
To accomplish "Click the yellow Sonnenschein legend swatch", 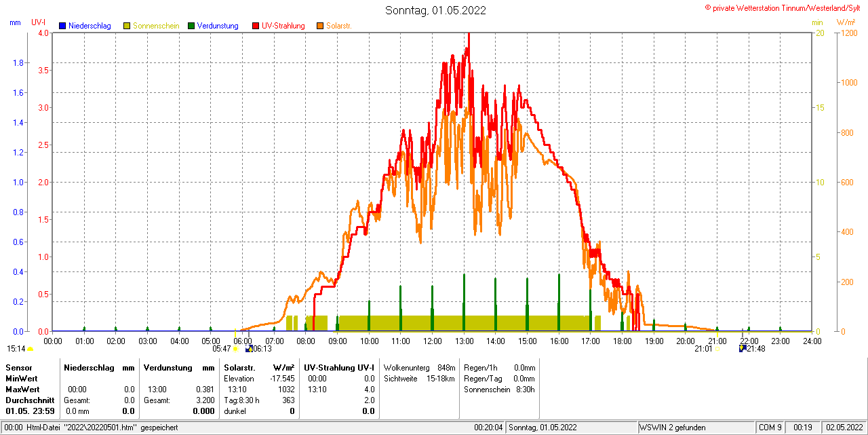I will [x=127, y=26].
